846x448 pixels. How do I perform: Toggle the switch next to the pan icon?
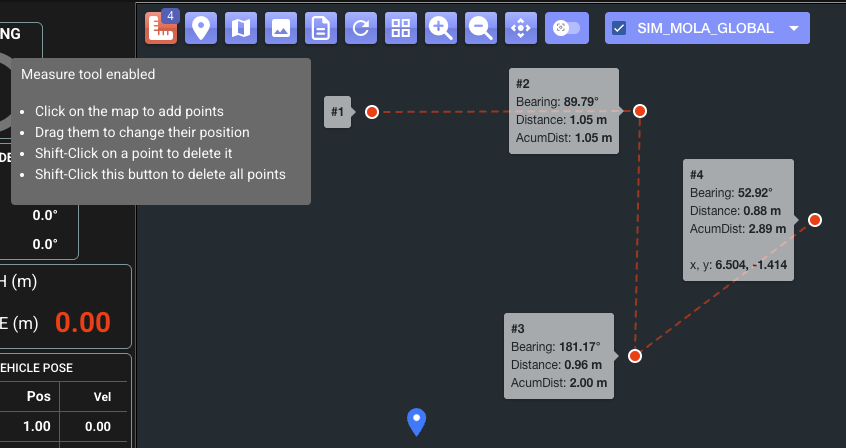[x=566, y=28]
